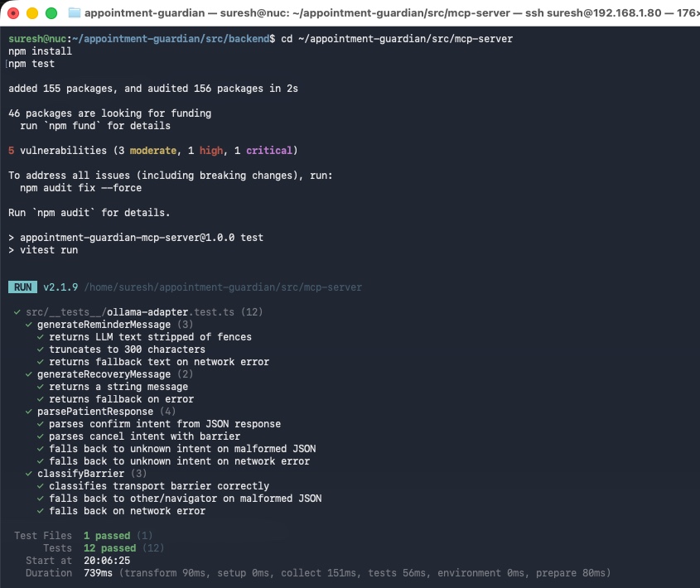Click checkmark beside 'returns fallback text on network error'
Image resolution: width=700 pixels, height=588 pixels.
click(x=41, y=362)
